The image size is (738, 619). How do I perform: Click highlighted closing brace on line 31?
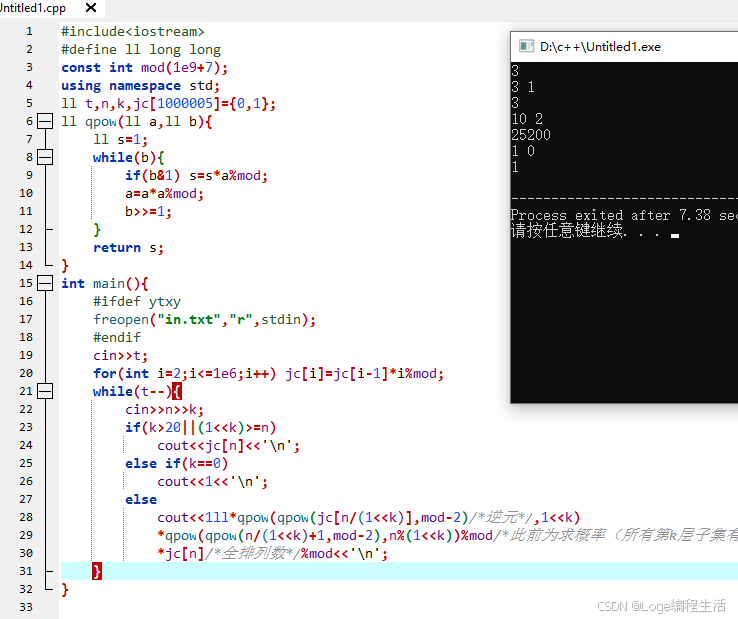tap(97, 571)
